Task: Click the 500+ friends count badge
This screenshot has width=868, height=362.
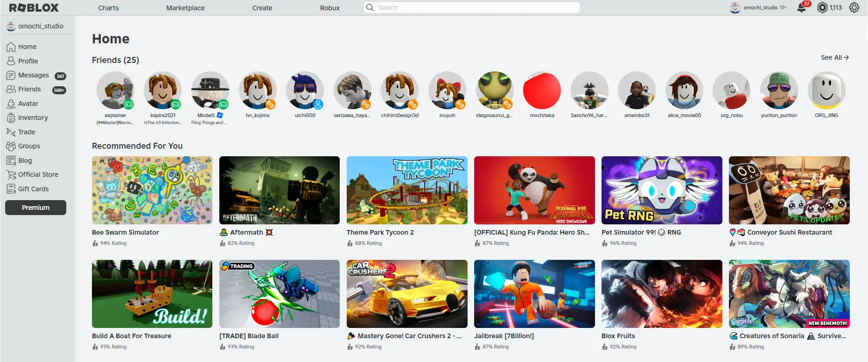Action: [59, 90]
